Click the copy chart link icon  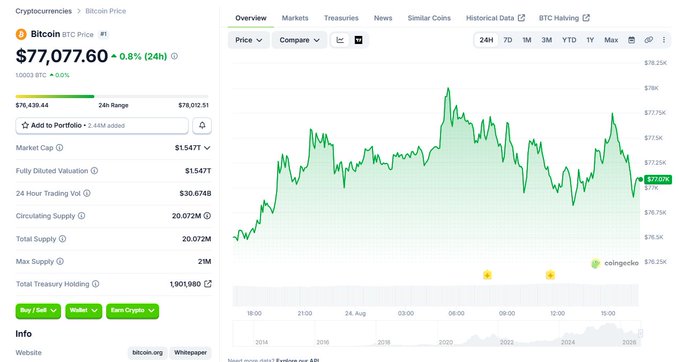[648, 40]
